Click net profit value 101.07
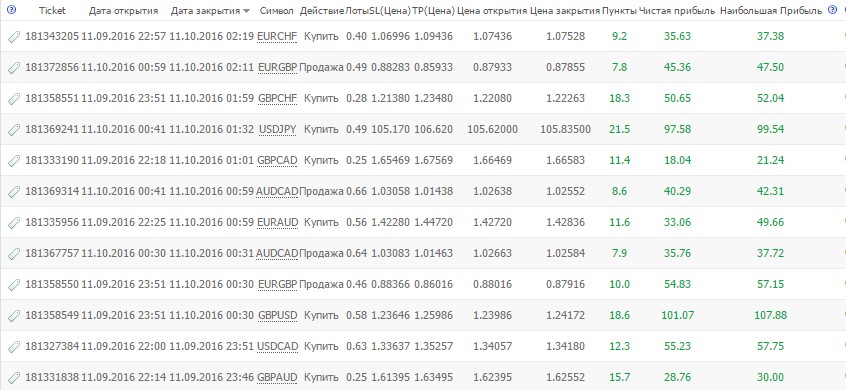Screen dimensions: 846x390 click(x=678, y=315)
